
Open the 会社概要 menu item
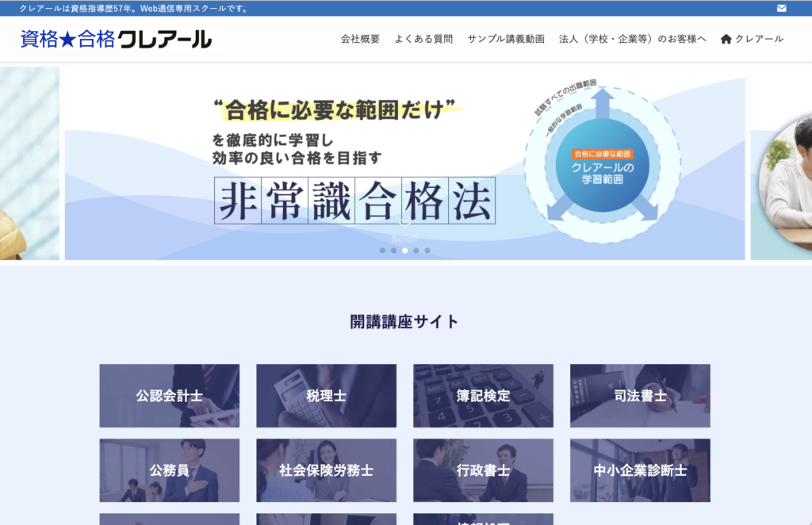pos(360,39)
